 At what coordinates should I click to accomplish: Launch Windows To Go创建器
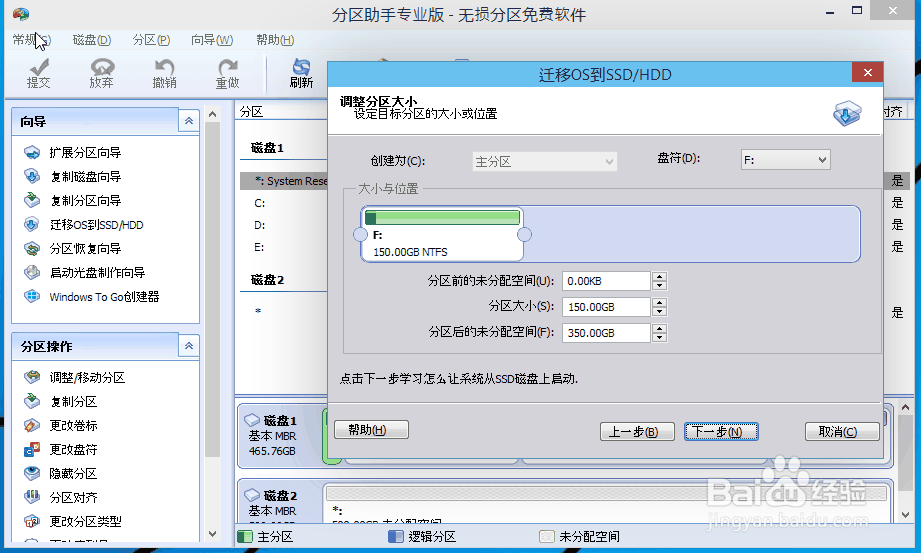[x=104, y=297]
